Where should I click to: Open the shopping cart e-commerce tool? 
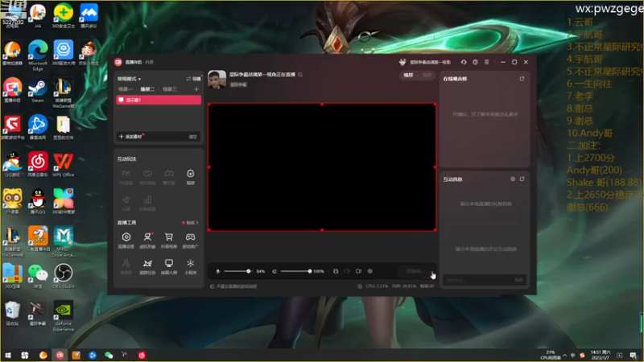[x=169, y=240]
